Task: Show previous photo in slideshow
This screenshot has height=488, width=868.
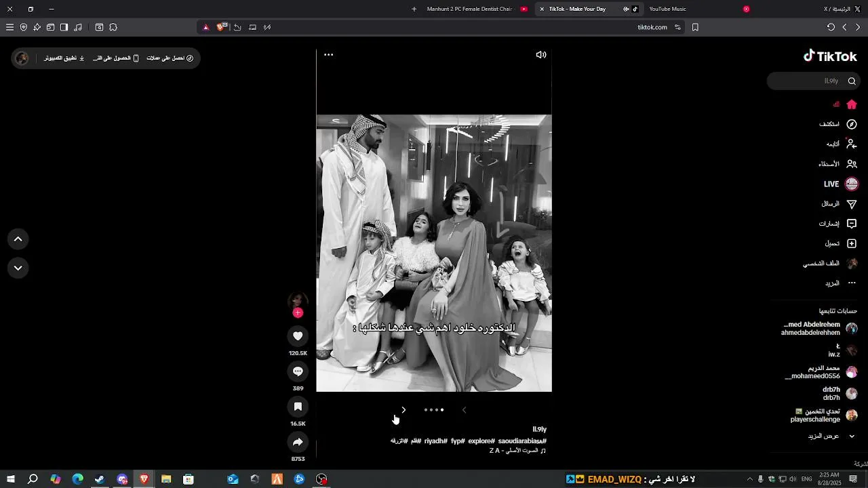Action: 464,409
